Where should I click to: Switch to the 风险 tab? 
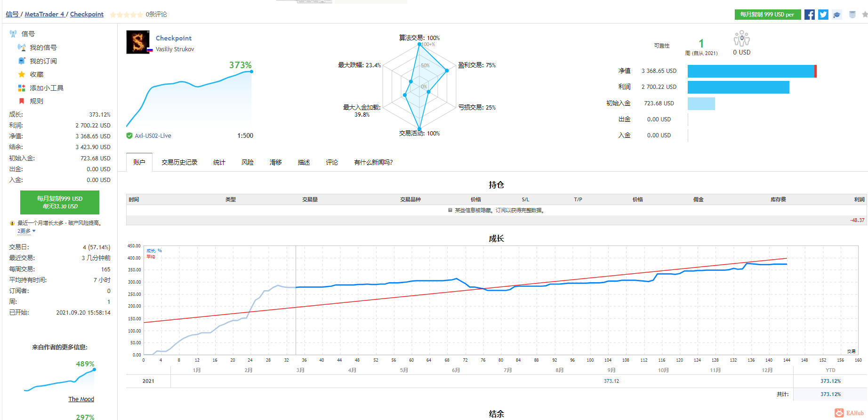248,162
